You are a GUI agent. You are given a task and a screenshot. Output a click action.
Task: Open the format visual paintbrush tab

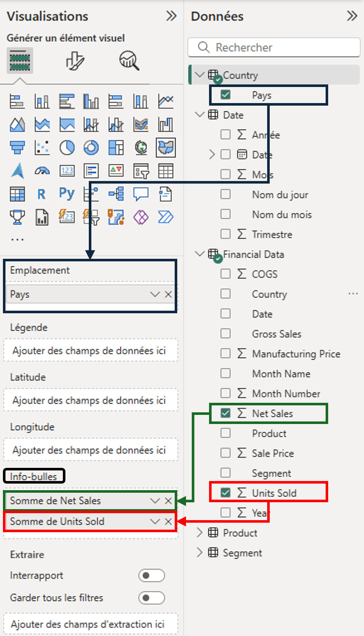pos(75,60)
